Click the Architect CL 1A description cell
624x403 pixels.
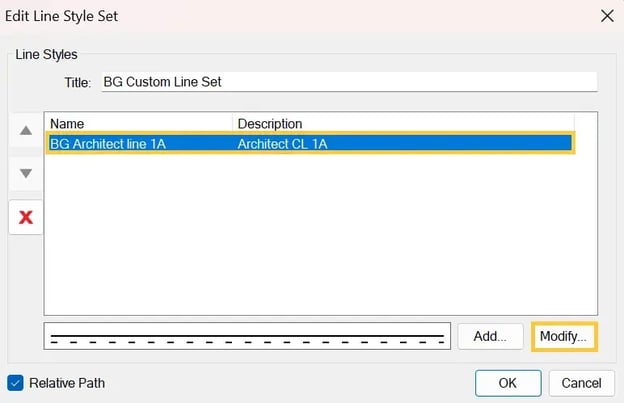tap(283, 144)
